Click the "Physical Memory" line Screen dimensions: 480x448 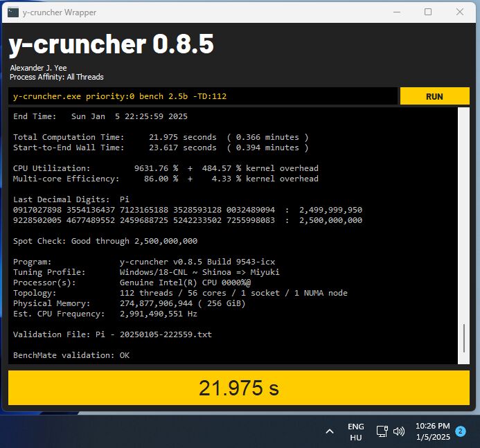point(130,303)
